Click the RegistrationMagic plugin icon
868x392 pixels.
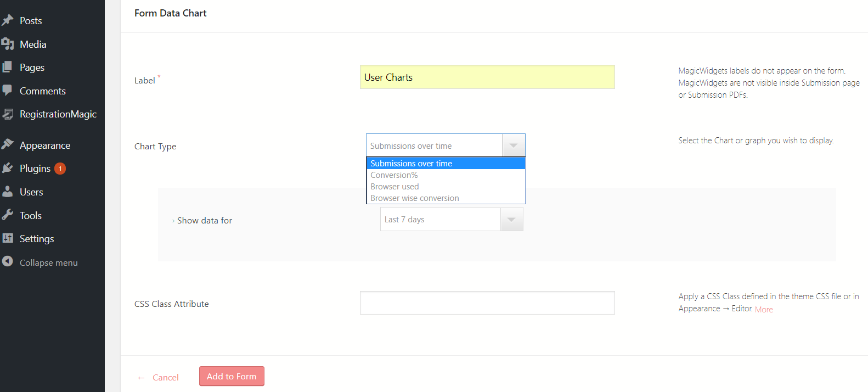coord(8,114)
